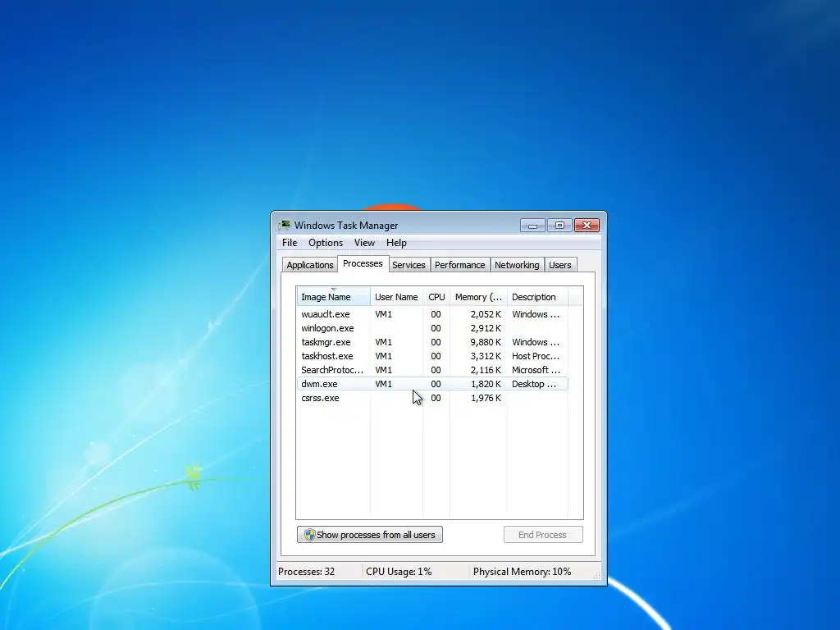This screenshot has width=840, height=630.
Task: Click CPU Usage: 1% status entry
Action: (399, 572)
